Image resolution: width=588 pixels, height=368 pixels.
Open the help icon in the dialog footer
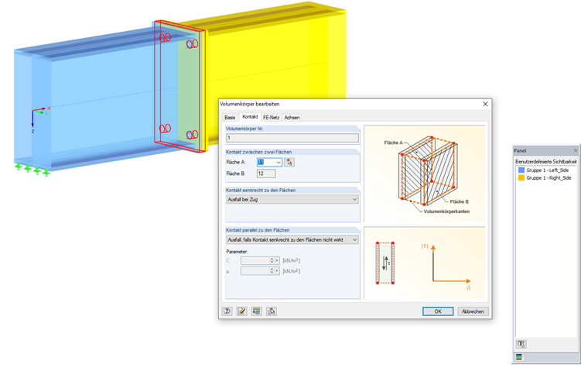coord(227,311)
